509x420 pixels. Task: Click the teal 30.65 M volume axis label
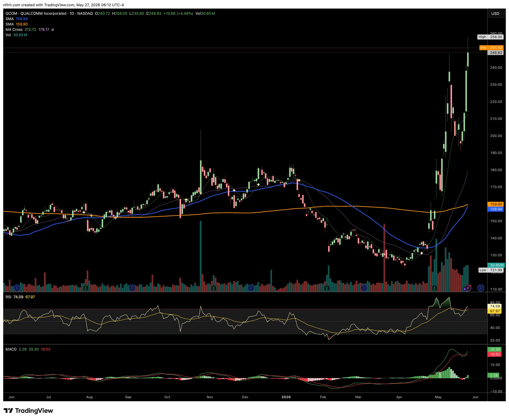[x=496, y=265]
